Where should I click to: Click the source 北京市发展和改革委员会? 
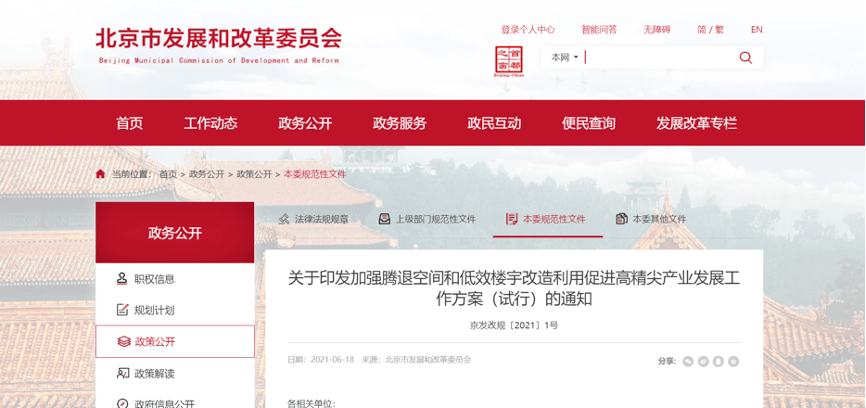(428, 360)
